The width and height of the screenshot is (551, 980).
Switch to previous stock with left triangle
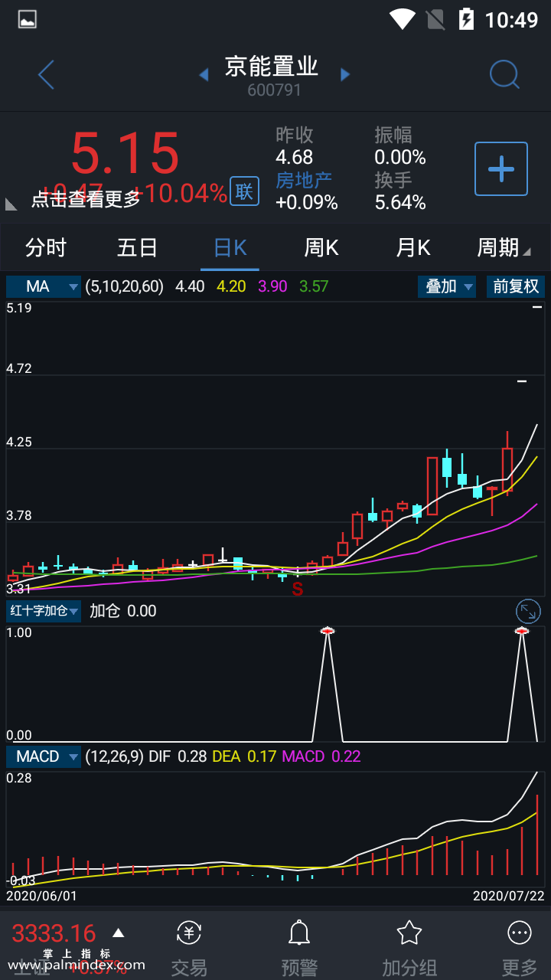pos(204,74)
